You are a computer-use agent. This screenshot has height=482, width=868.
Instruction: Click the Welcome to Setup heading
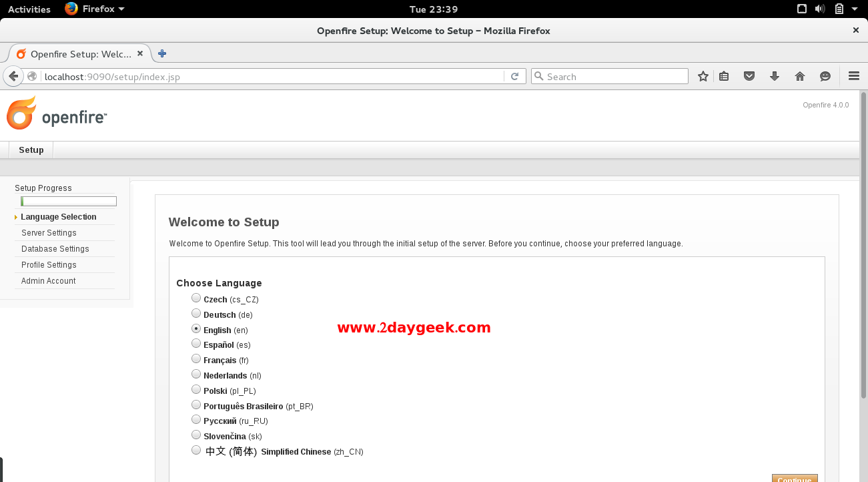[x=224, y=222]
